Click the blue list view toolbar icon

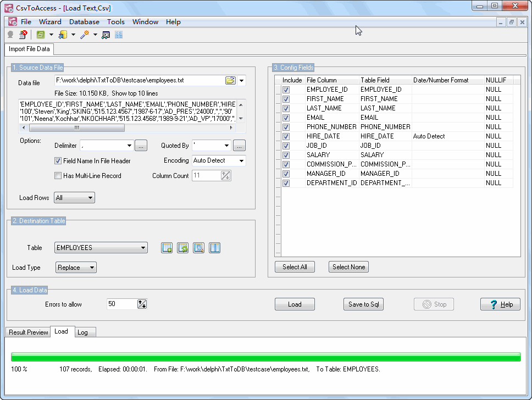pyautogui.click(x=119, y=35)
